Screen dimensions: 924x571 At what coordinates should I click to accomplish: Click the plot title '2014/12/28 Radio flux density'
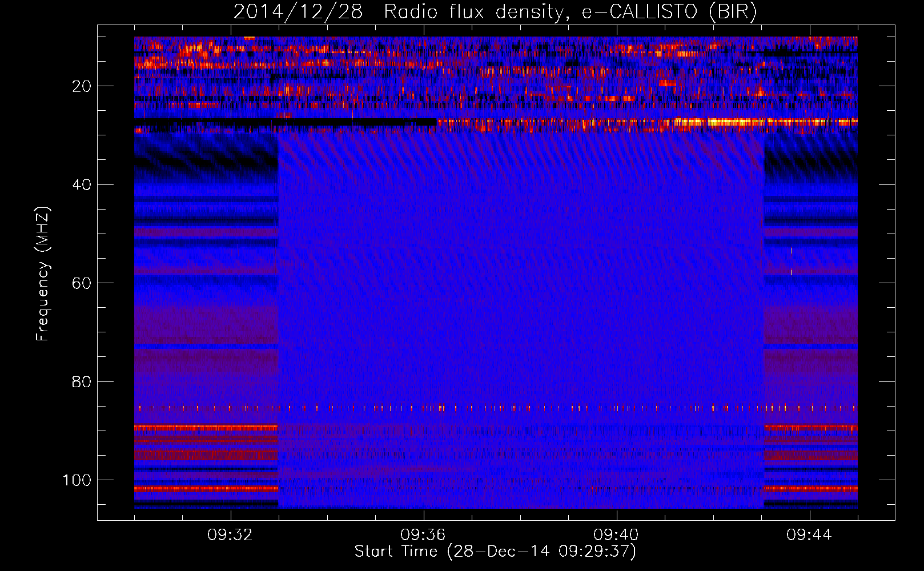[495, 11]
